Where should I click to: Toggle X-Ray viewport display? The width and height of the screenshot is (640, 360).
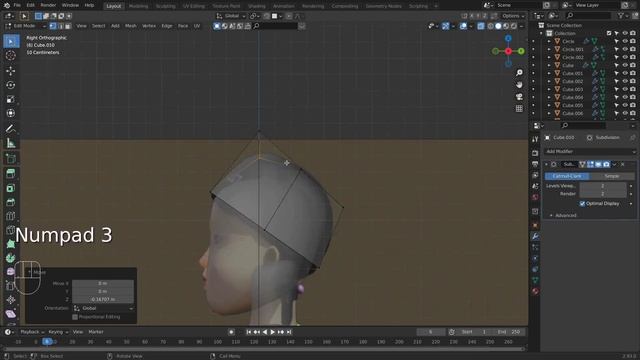[481, 26]
